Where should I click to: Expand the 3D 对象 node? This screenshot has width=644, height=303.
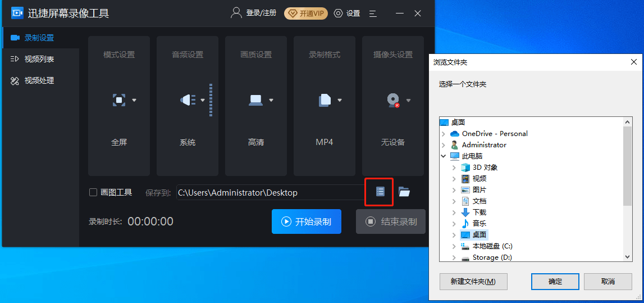pos(454,168)
